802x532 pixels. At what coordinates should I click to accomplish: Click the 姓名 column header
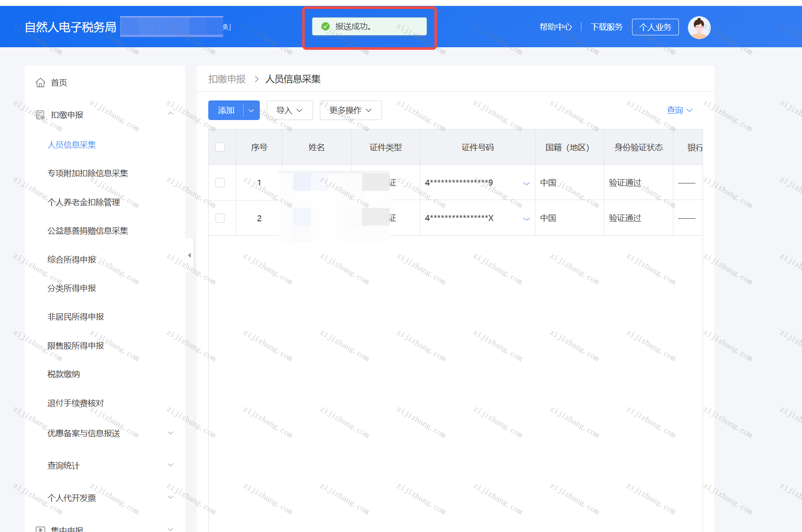point(316,147)
